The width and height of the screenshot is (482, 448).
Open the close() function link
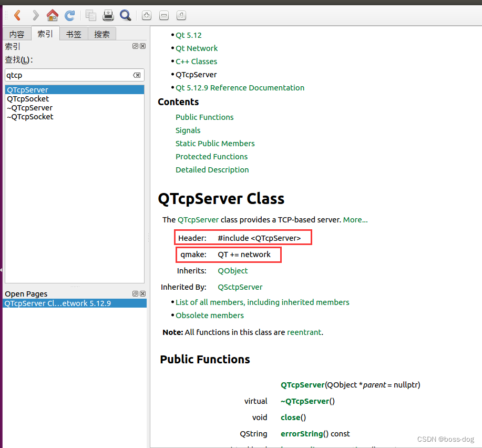pos(290,418)
